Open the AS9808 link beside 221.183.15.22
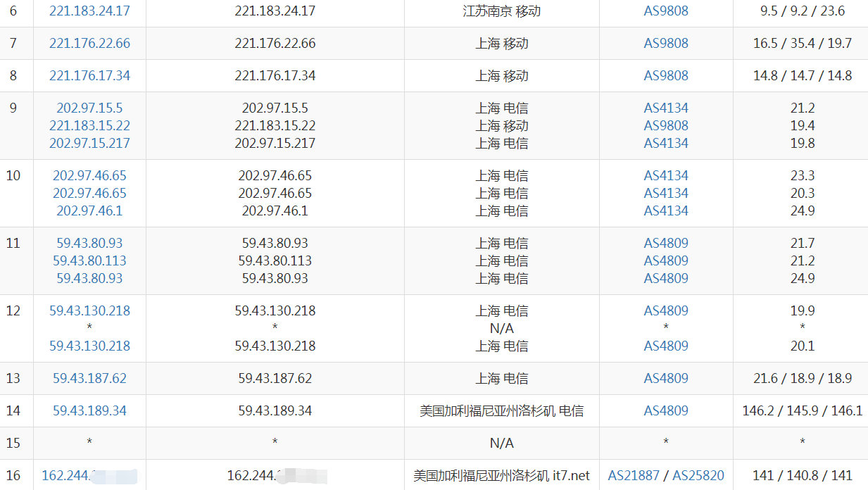The height and width of the screenshot is (490, 868). tap(666, 125)
